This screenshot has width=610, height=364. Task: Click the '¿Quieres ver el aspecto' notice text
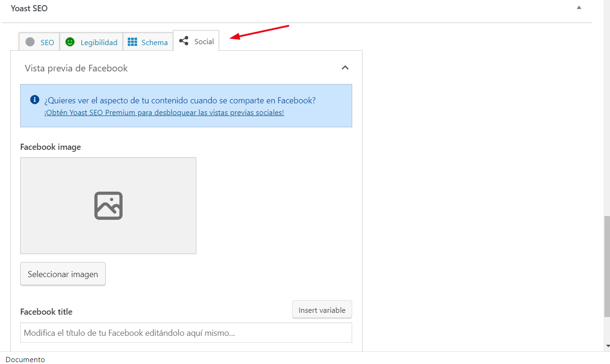(180, 100)
